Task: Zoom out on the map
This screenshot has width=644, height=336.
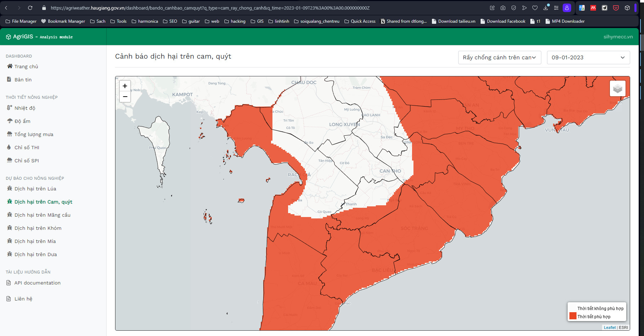Action: click(x=125, y=97)
